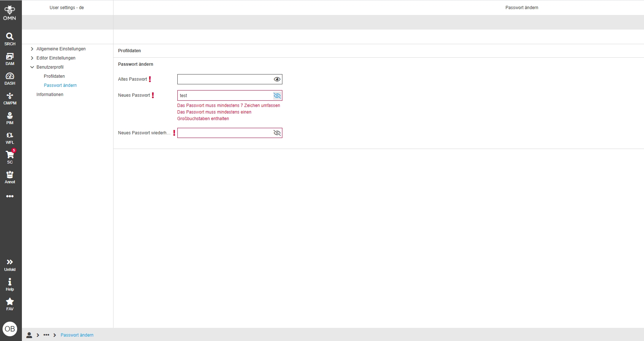The image size is (644, 341).
Task: Click the Neues Passwort wiederh… label
Action: click(144, 133)
